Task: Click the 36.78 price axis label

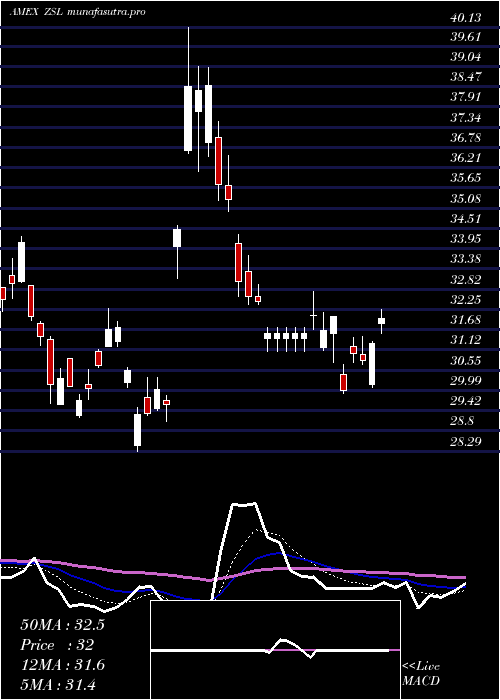Action: [x=466, y=138]
